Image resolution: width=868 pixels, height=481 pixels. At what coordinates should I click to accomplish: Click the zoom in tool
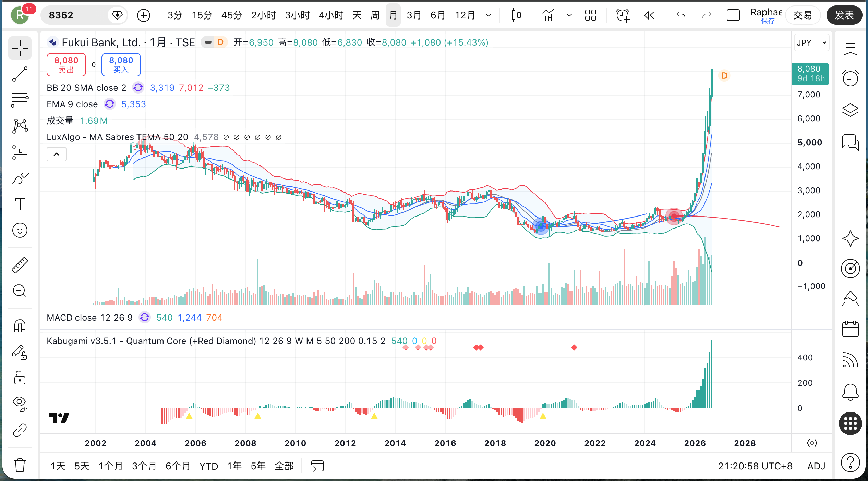pyautogui.click(x=20, y=291)
